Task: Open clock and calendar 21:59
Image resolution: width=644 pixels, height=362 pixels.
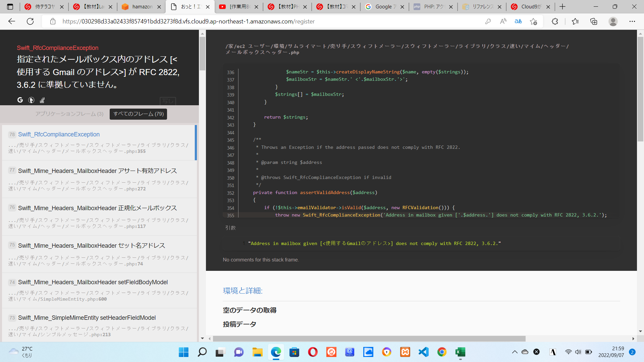Action: [611, 352]
